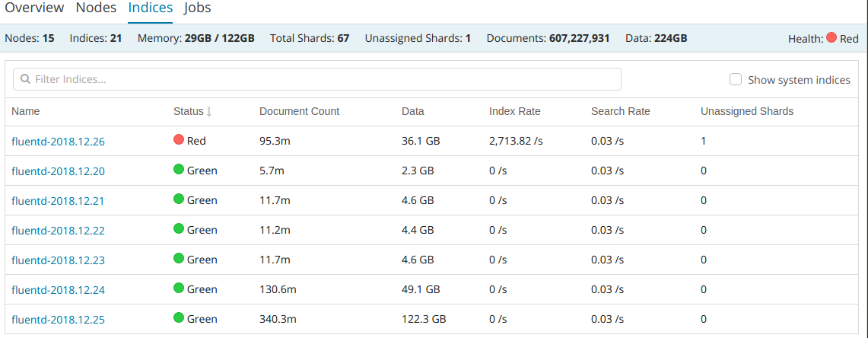This screenshot has height=338, width=868.
Task: Sort indices by Name column header
Action: pyautogui.click(x=25, y=111)
